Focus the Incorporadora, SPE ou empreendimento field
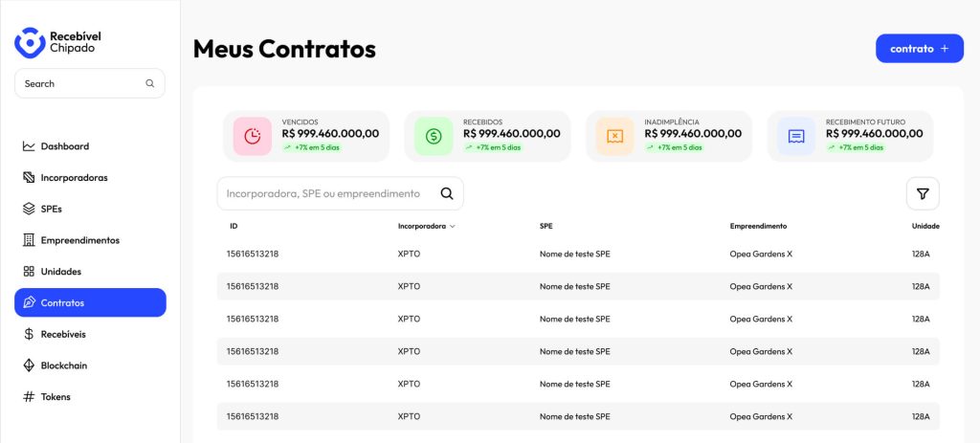 (340, 193)
